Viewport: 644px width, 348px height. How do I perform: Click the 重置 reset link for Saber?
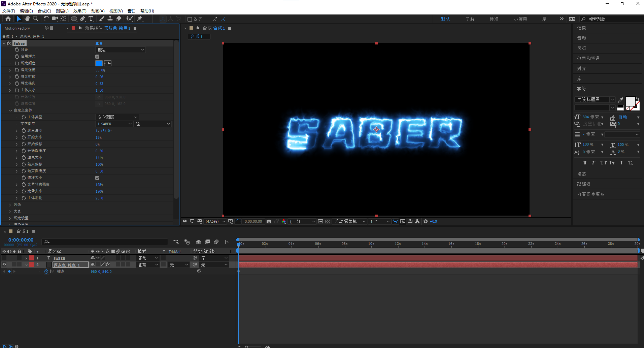[99, 43]
